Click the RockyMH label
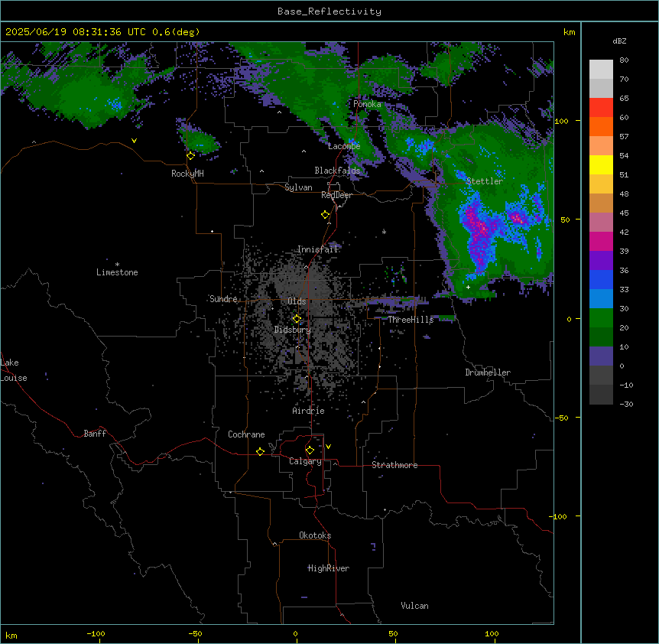 click(x=187, y=174)
